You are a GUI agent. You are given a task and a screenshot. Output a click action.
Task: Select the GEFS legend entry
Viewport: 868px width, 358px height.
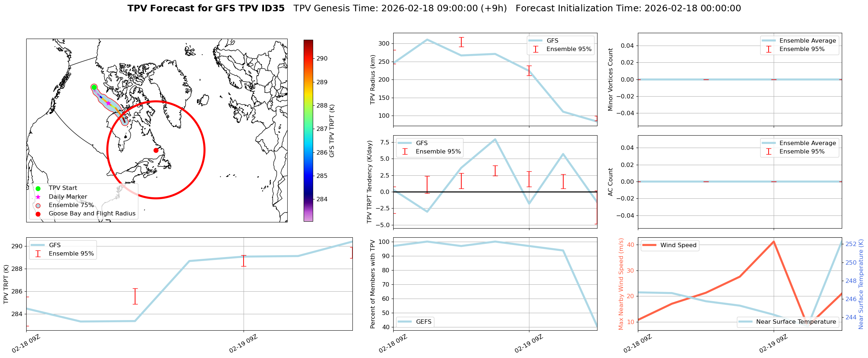tap(423, 322)
